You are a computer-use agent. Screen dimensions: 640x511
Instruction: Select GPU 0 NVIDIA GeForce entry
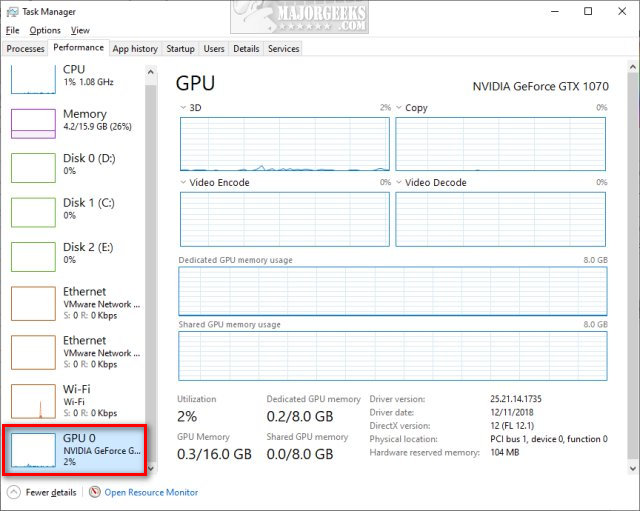[x=75, y=450]
